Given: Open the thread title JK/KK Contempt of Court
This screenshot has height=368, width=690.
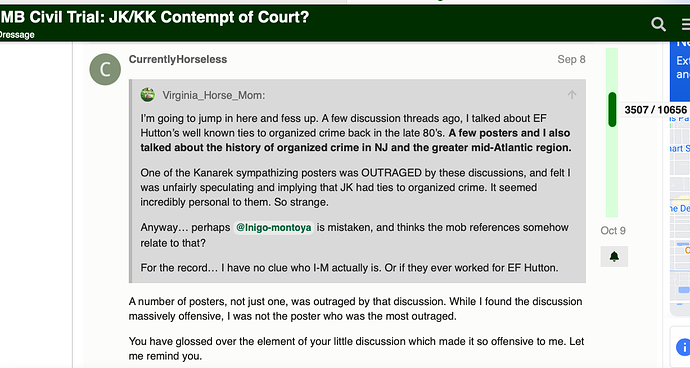Looking at the screenshot, I should (154, 17).
